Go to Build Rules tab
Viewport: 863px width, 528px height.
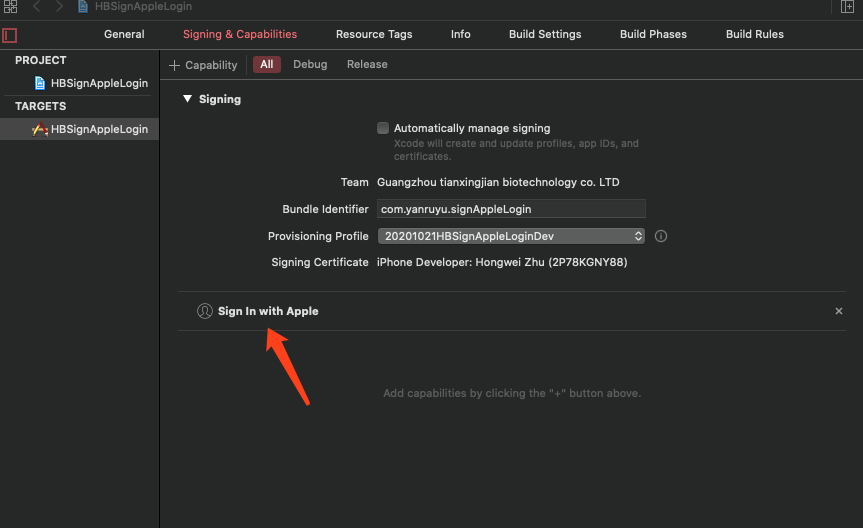[x=755, y=34]
